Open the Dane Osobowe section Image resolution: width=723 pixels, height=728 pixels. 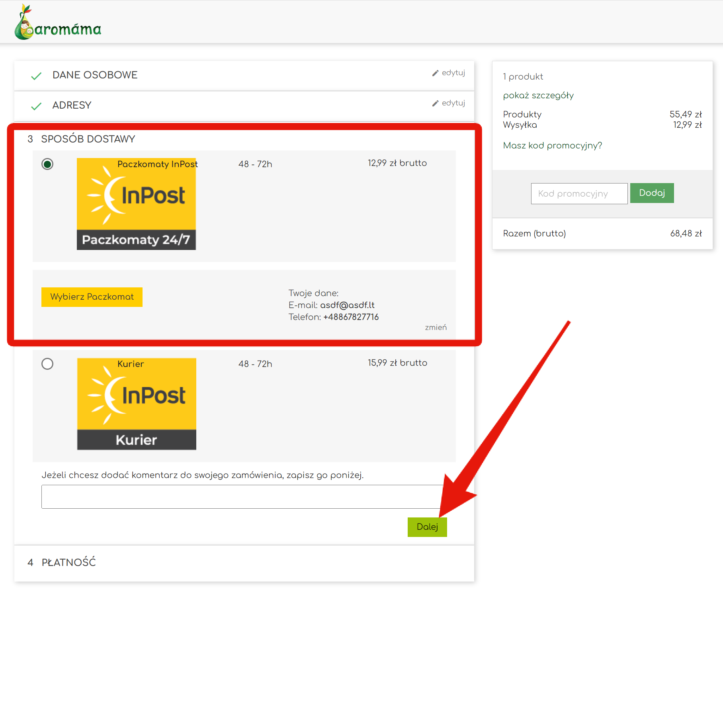(x=95, y=75)
